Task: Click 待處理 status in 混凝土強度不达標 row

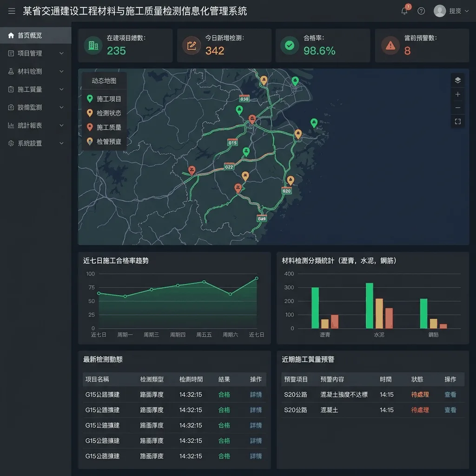Action: 420,395
